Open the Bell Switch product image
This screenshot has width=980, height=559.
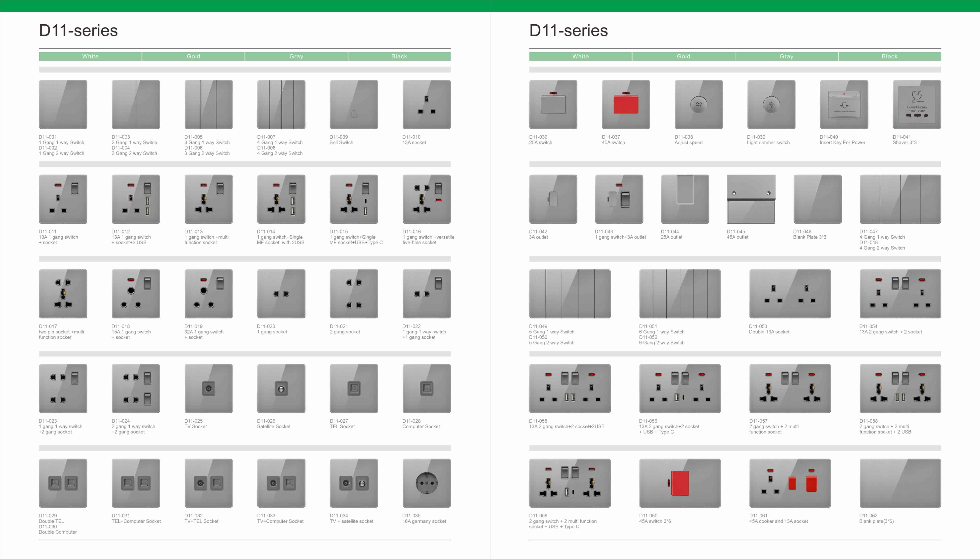354,104
